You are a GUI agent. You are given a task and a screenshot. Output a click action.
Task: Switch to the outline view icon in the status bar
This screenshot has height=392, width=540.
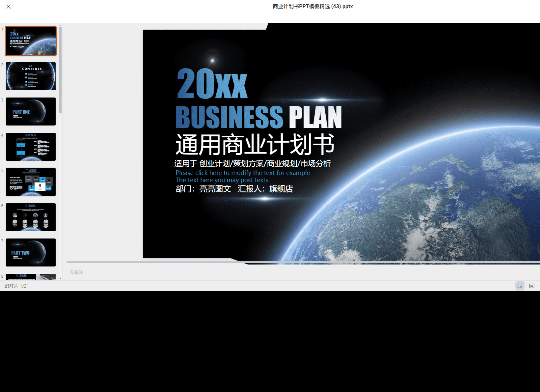point(532,286)
